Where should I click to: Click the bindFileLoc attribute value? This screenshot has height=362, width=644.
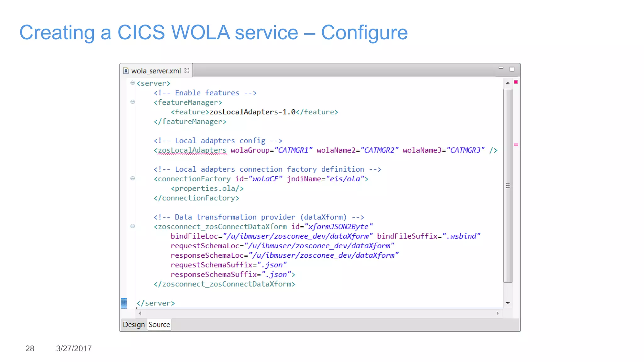pos(297,236)
